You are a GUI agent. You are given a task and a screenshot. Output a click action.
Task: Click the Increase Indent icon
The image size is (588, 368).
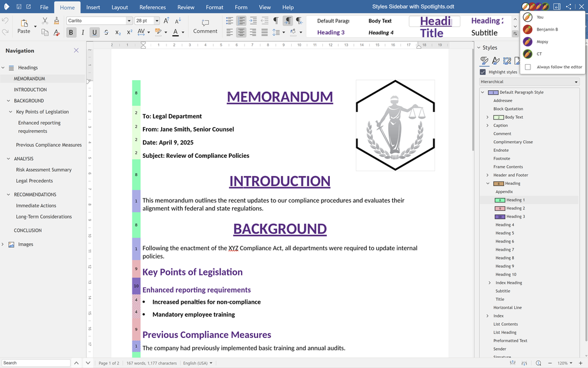(253, 21)
